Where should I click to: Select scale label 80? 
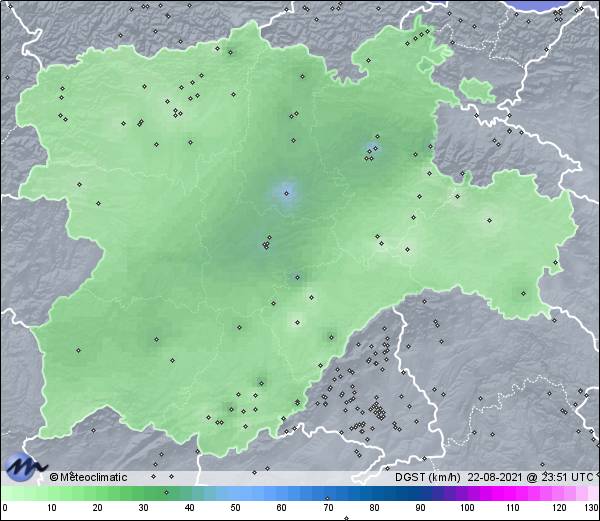pyautogui.click(x=374, y=508)
